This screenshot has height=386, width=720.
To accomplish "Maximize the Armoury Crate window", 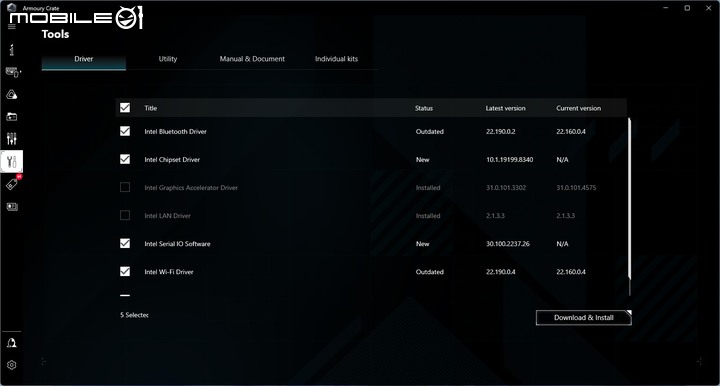I will [687, 8].
